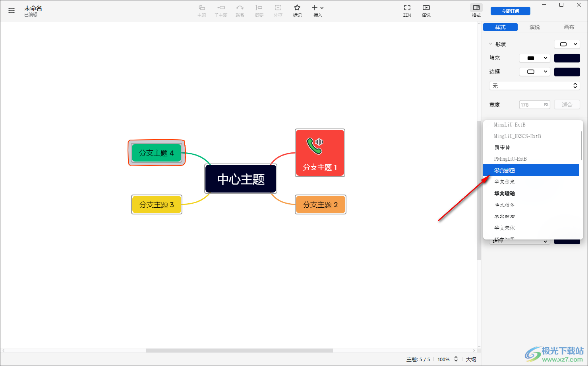This screenshot has height=366, width=588.
Task: Switch to the 演说 tab in panel
Action: pos(535,27)
